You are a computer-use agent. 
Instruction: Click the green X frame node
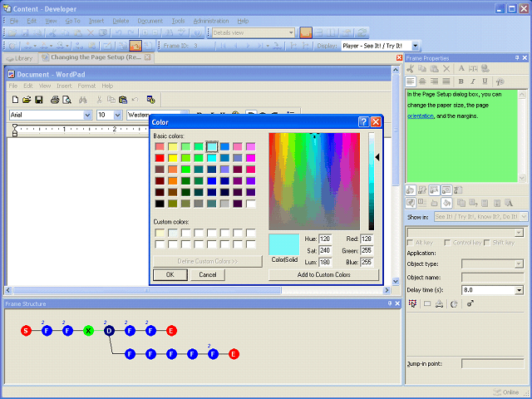89,331
